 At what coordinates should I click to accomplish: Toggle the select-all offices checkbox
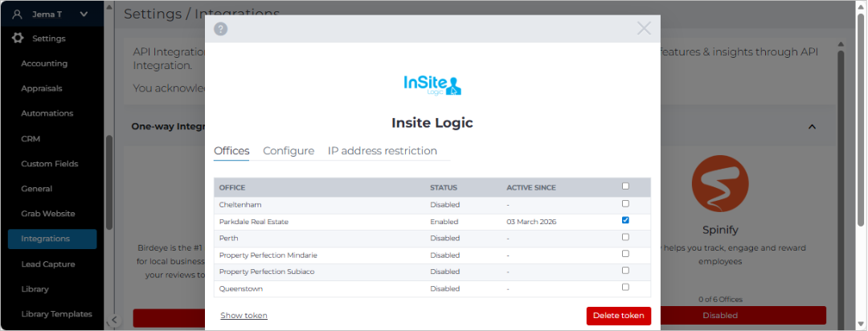point(625,186)
